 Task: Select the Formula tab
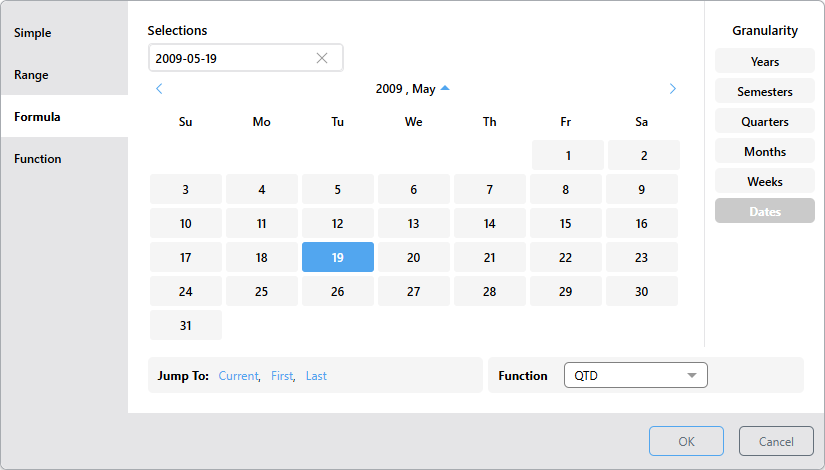click(x=38, y=117)
